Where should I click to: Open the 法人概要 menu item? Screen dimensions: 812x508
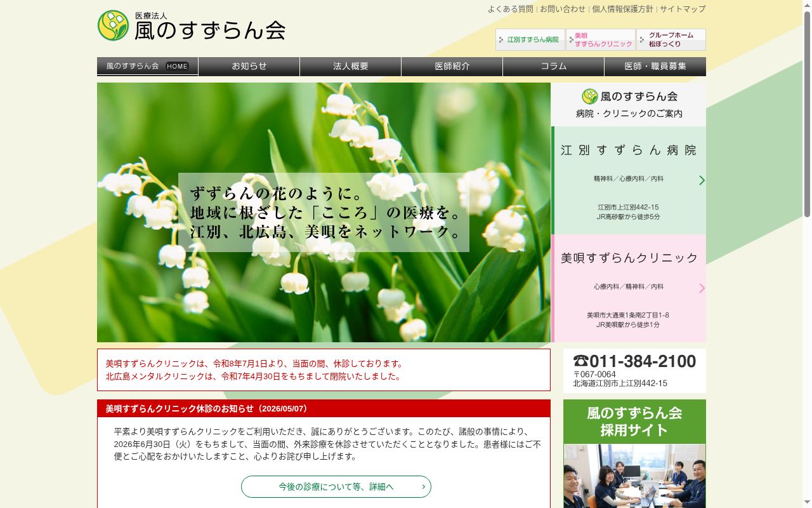pos(350,66)
